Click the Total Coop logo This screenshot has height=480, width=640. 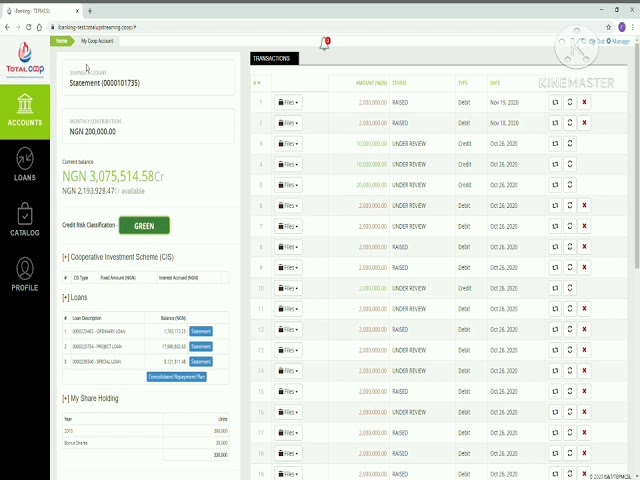[x=25, y=60]
